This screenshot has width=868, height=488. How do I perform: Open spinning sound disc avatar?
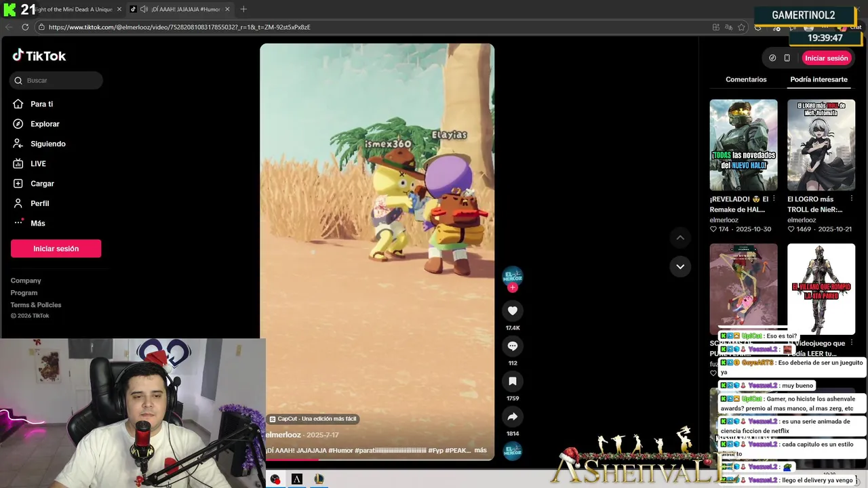click(513, 451)
